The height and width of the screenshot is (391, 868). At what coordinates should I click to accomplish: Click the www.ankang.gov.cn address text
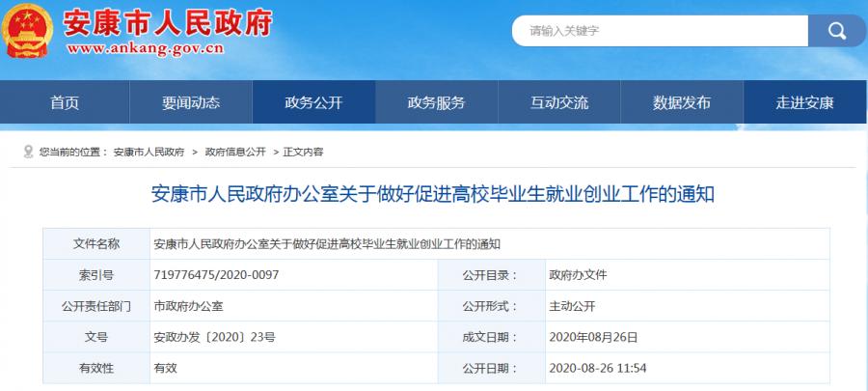pos(145,48)
